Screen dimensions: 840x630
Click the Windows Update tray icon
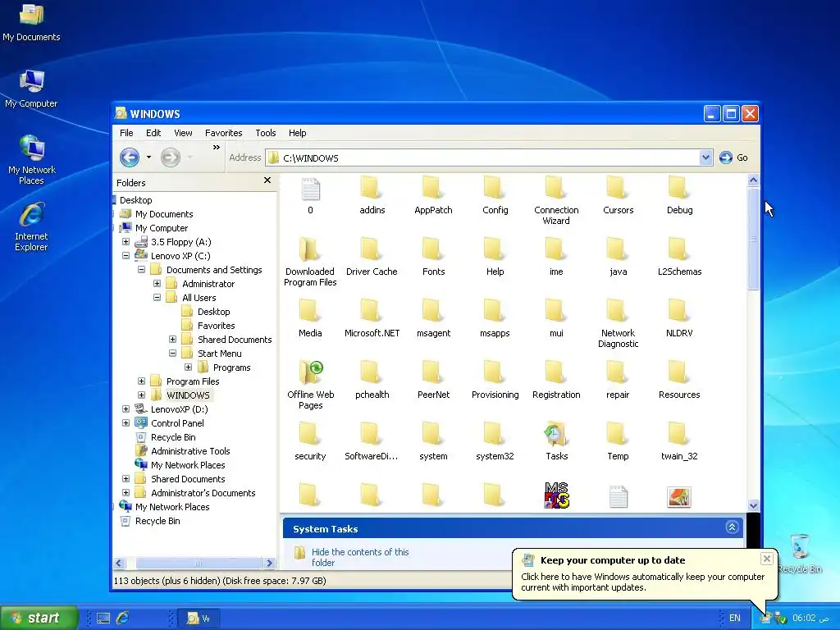click(765, 619)
